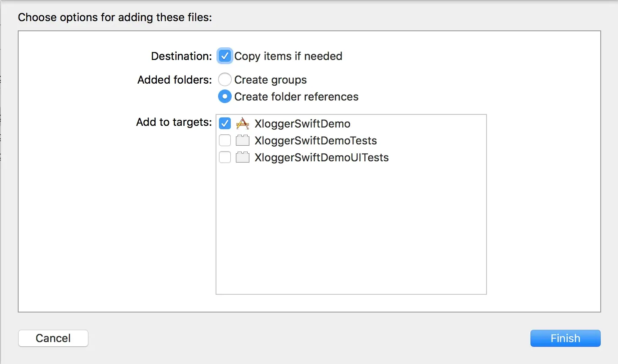Click the "Create folder references" option text
The image size is (618, 364).
click(296, 97)
